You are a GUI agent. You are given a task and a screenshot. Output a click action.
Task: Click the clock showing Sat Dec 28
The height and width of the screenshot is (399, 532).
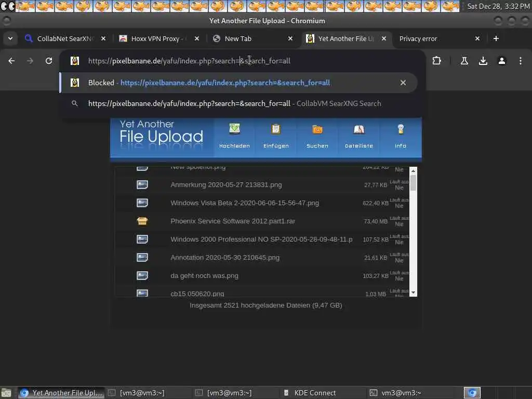click(x=498, y=6)
